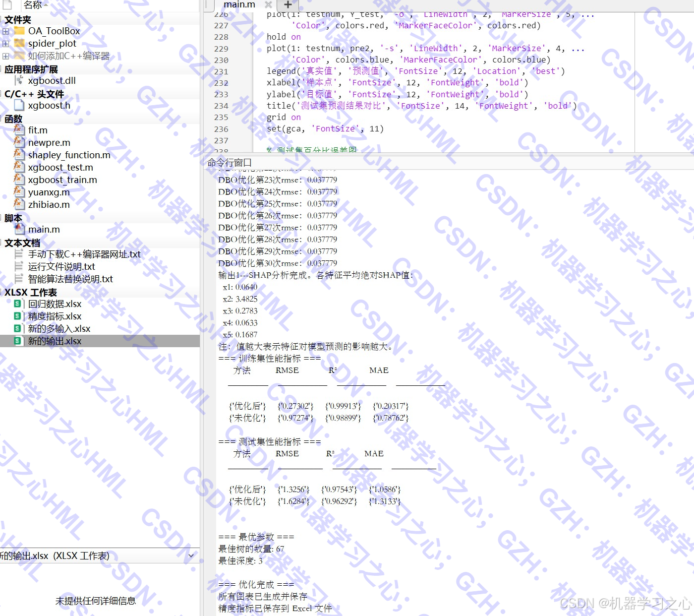Click the 未提供任何详细信息 details text

point(96,601)
